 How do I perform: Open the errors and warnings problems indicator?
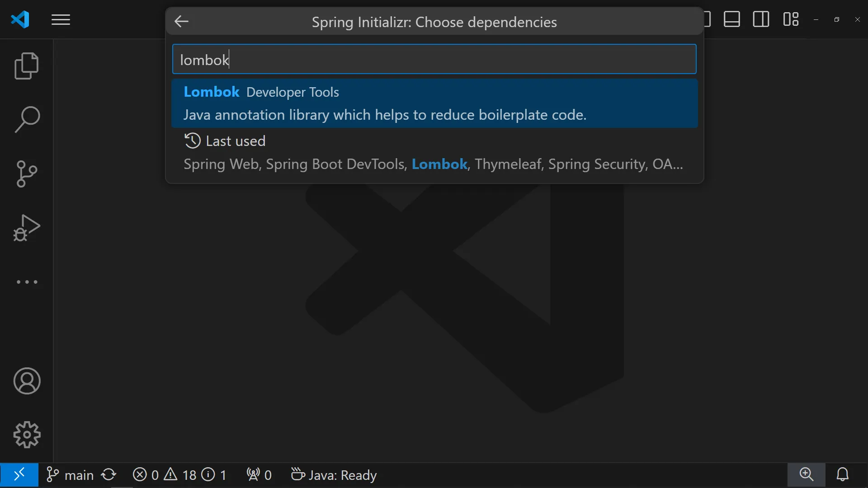point(179,475)
